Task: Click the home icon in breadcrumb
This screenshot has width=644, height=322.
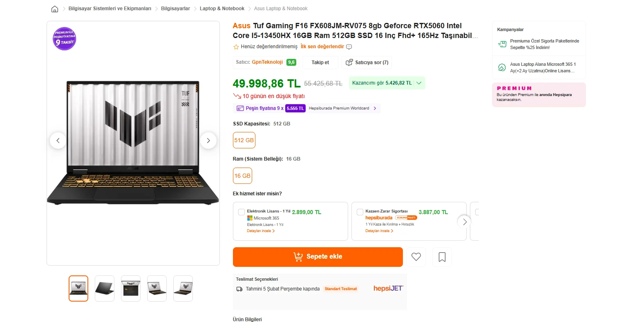Action: click(55, 9)
